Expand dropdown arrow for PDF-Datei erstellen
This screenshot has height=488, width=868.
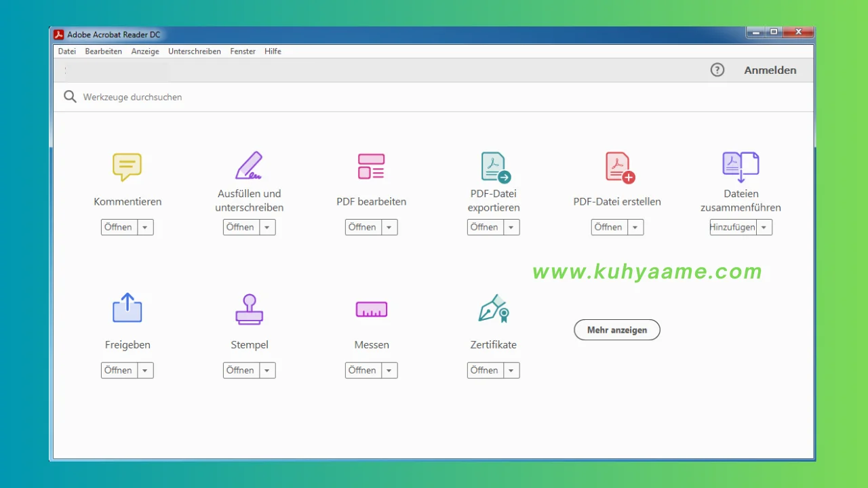[635, 227]
